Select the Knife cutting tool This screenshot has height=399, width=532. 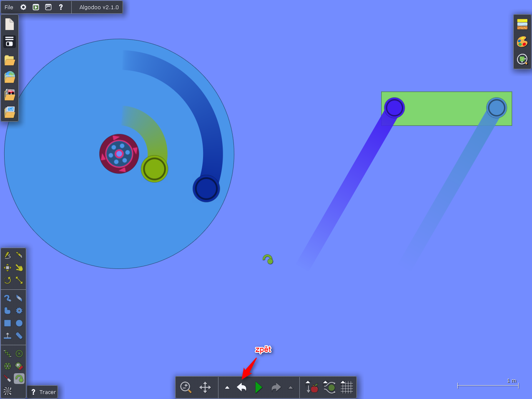click(x=19, y=255)
